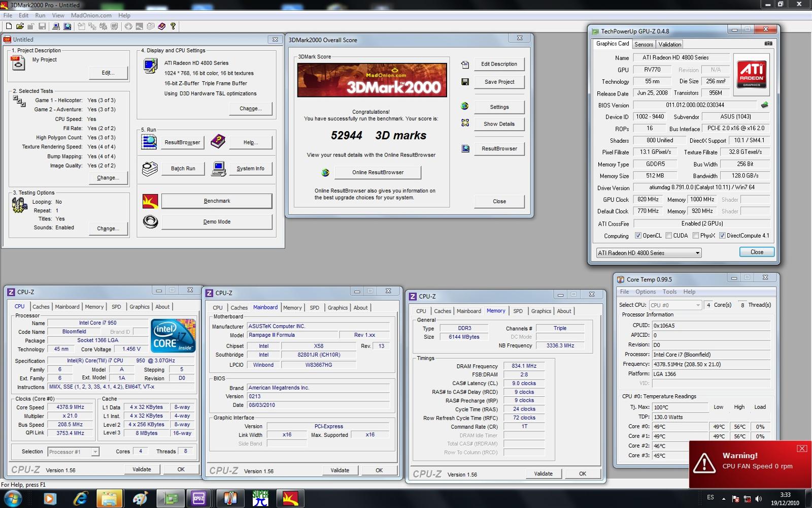The image size is (812, 508).
Task: Open CPU-Z from the taskbar
Action: pyautogui.click(x=198, y=499)
